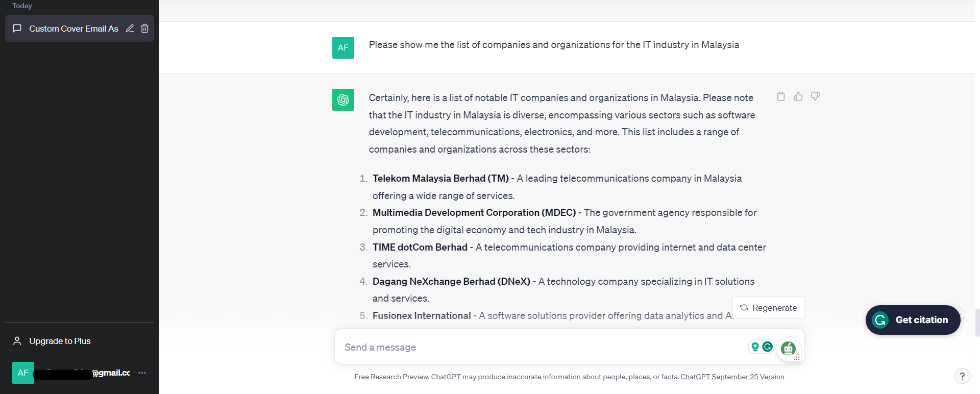Viewport: 980px width, 394px height.
Task: Click the Get citation button
Action: [x=913, y=320]
